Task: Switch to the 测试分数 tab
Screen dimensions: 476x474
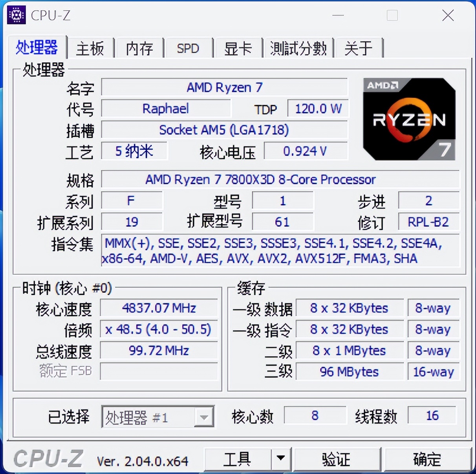Action: pyautogui.click(x=298, y=48)
